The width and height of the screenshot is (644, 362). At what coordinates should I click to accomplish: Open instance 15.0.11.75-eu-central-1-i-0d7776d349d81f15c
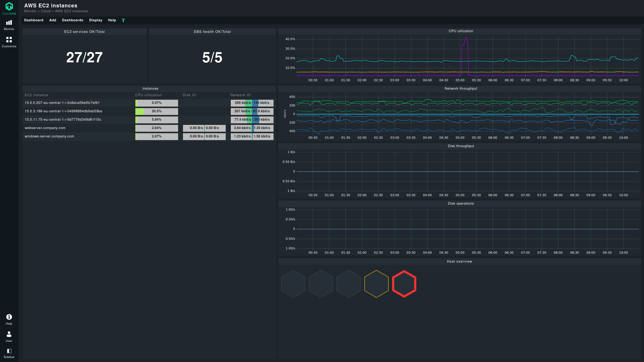point(63,119)
